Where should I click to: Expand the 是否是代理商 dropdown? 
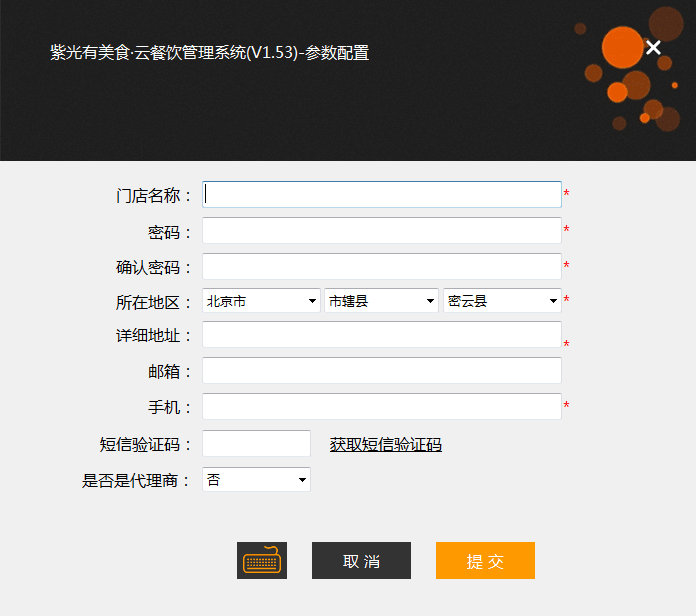256,480
